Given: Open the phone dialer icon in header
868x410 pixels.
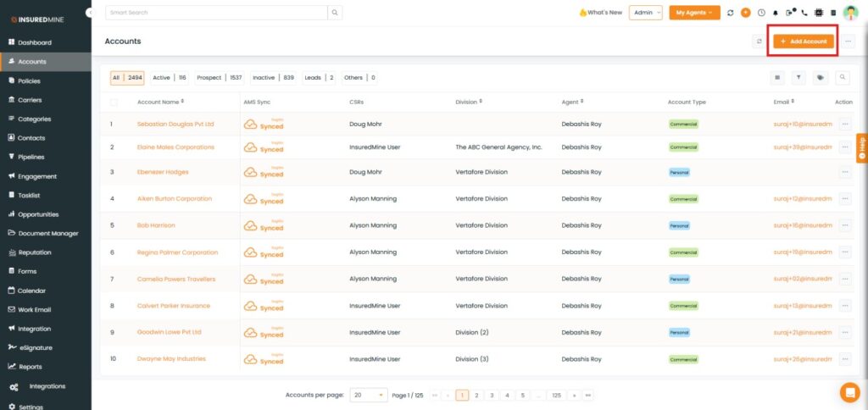Looking at the screenshot, I should click(x=804, y=13).
